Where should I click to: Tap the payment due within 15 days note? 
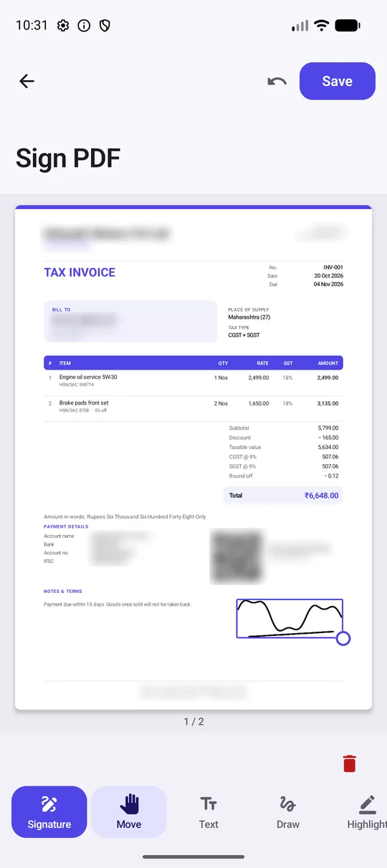118,604
